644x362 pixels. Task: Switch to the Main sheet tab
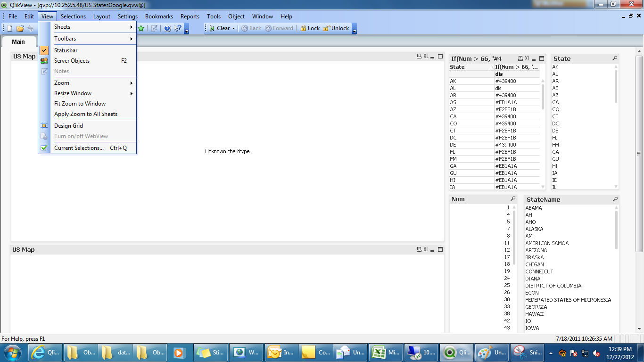click(x=18, y=41)
